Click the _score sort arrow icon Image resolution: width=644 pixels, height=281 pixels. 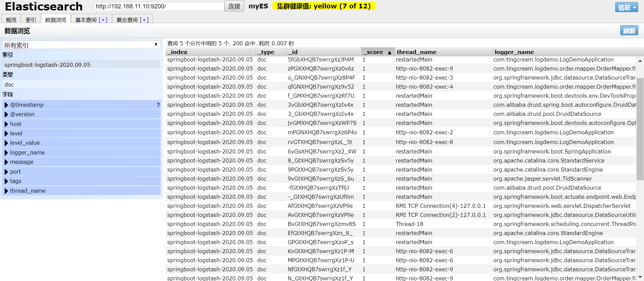coord(389,52)
